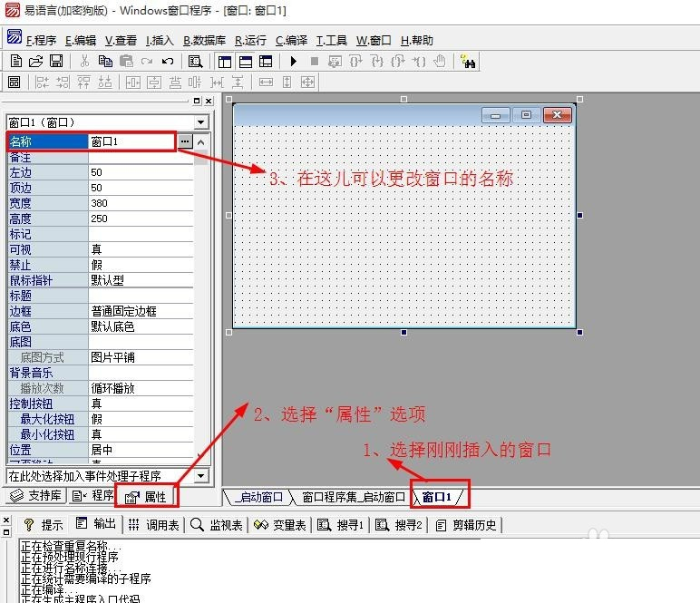
Task: Toggle the work panel layout icon
Action: 225,61
